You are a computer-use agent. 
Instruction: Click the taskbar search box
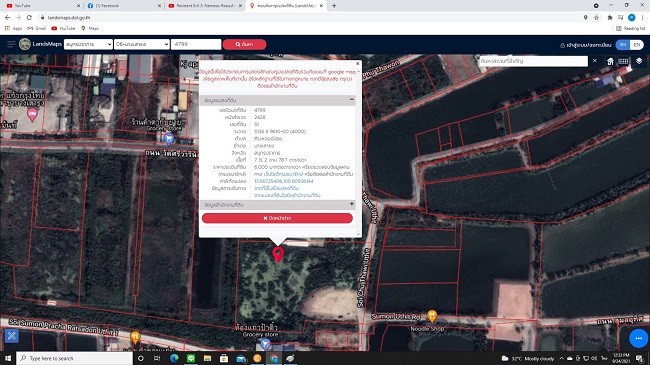75,358
